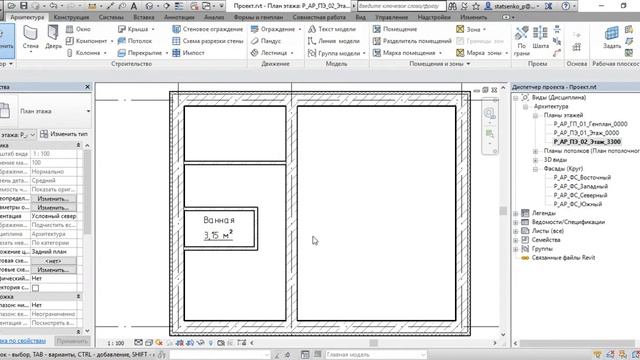
Task: Select the Колонна tool
Action: 84,53
